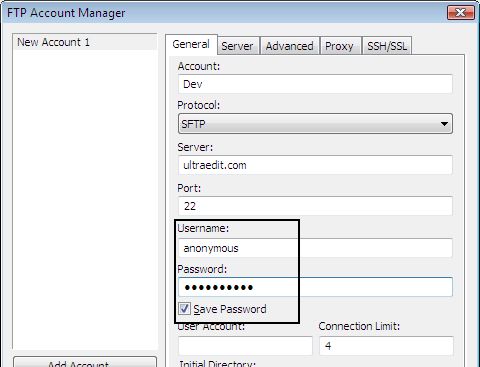Click the Account: label text

(199, 66)
